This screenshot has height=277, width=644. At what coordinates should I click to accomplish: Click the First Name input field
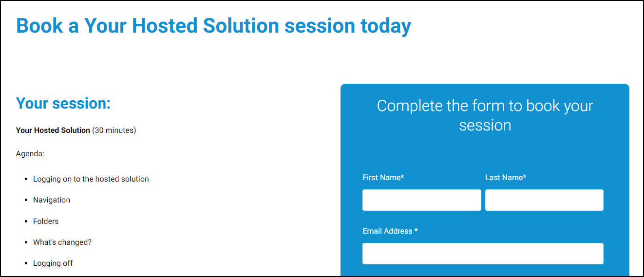click(421, 200)
